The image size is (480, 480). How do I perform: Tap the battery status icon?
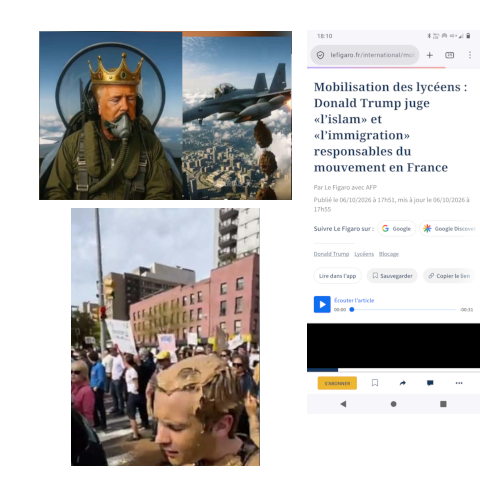coord(468,36)
